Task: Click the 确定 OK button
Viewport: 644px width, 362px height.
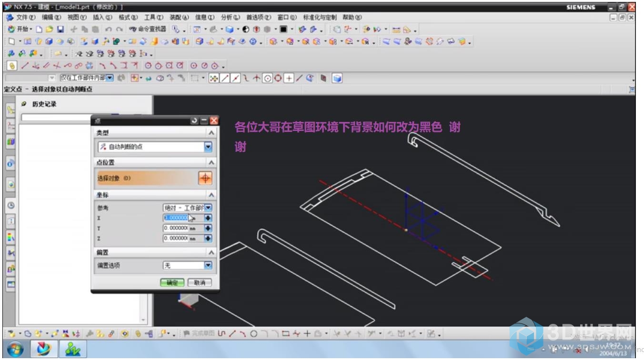Action: pos(172,282)
